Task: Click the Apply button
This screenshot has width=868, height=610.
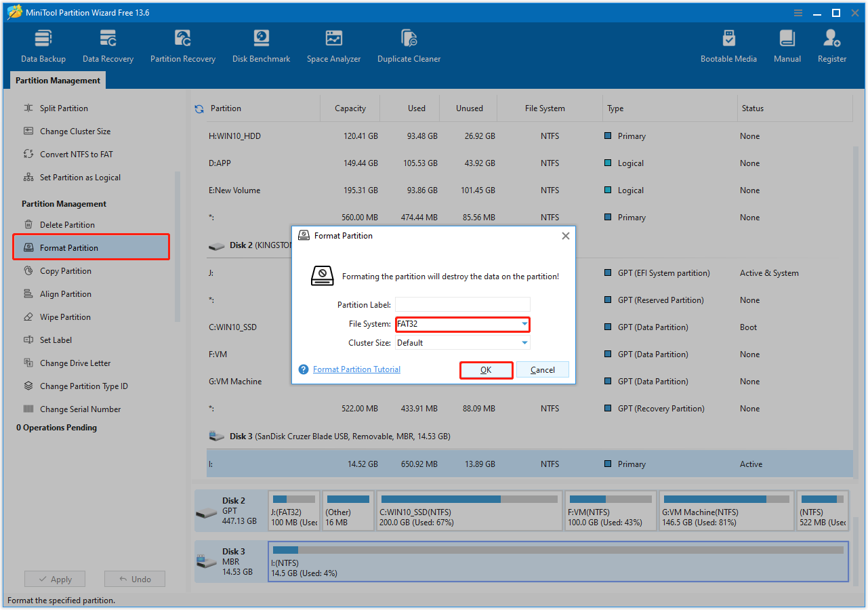Action: click(55, 579)
